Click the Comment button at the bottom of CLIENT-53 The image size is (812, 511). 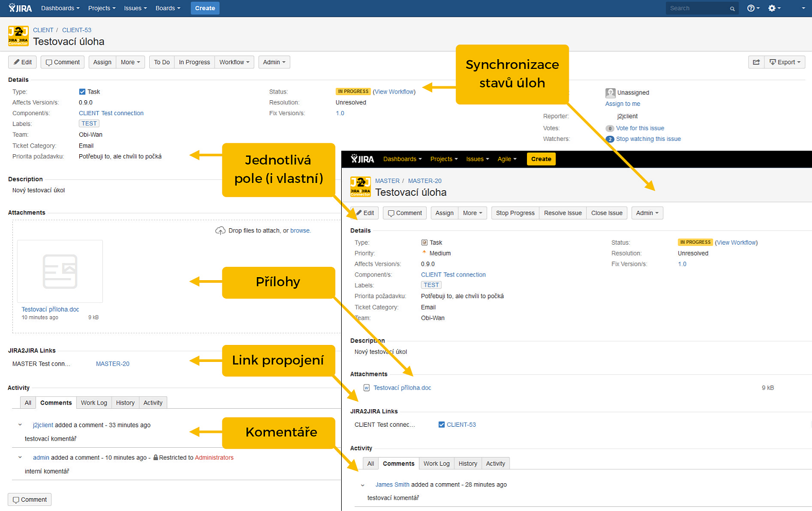[29, 500]
